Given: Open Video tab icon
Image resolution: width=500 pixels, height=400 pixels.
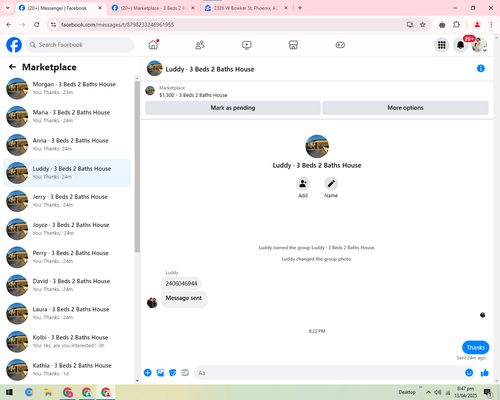Looking at the screenshot, I should click(x=247, y=45).
